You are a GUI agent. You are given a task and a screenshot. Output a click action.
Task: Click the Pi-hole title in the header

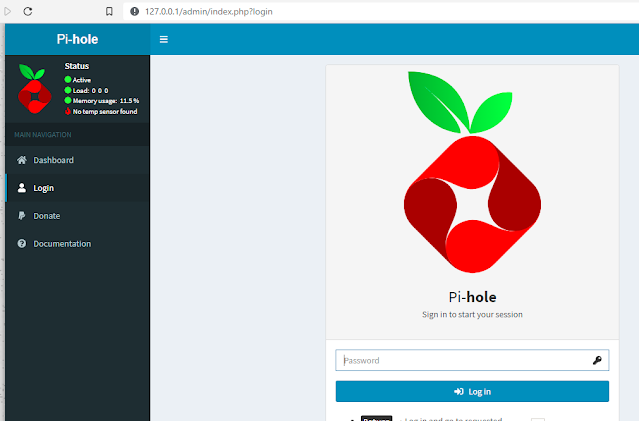coord(77,39)
